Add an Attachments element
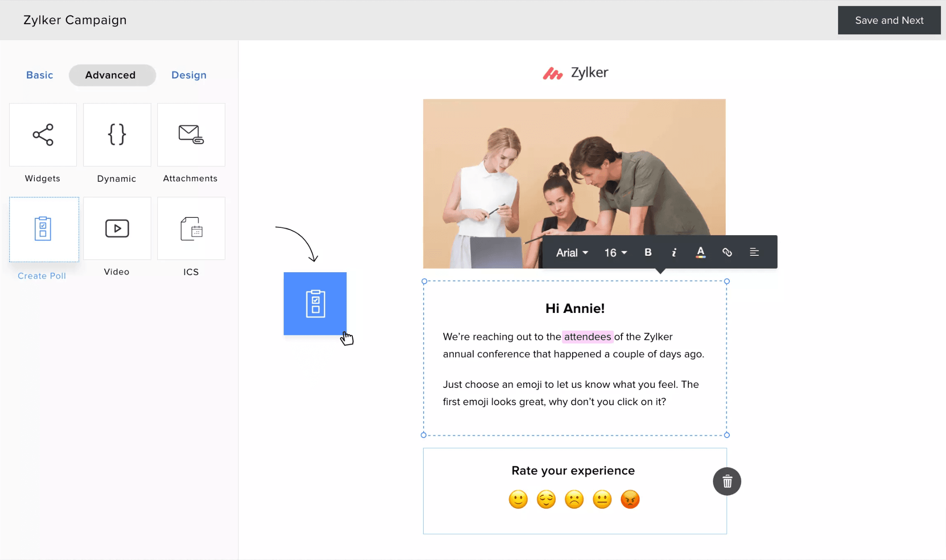 [191, 135]
